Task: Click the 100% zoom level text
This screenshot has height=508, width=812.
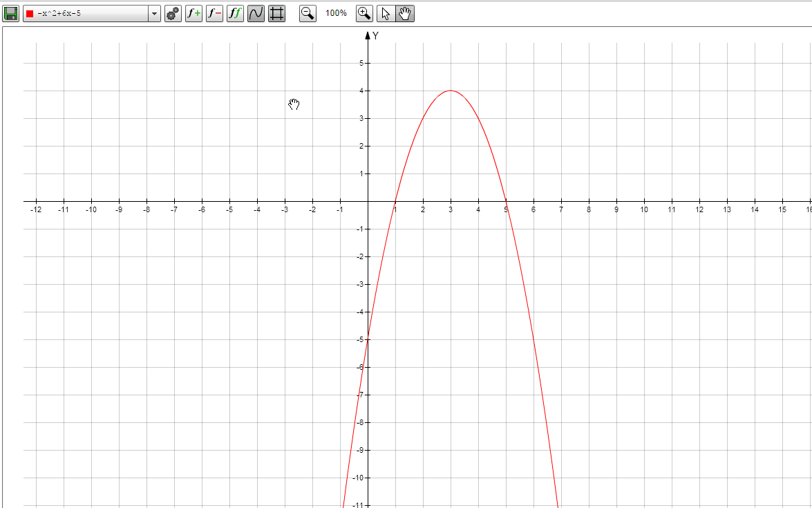Action: [x=336, y=13]
